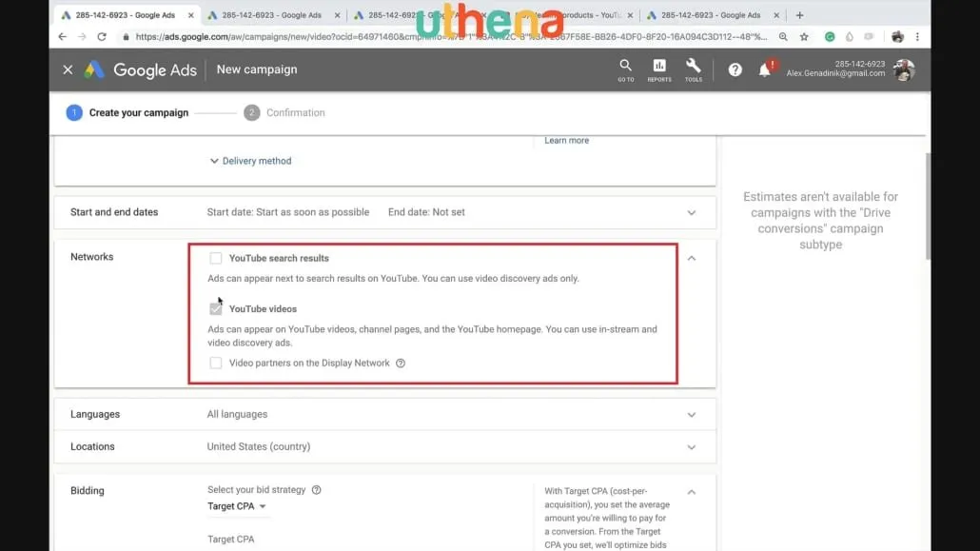Image resolution: width=980 pixels, height=551 pixels.
Task: Open the Go To search icon
Action: (626, 69)
